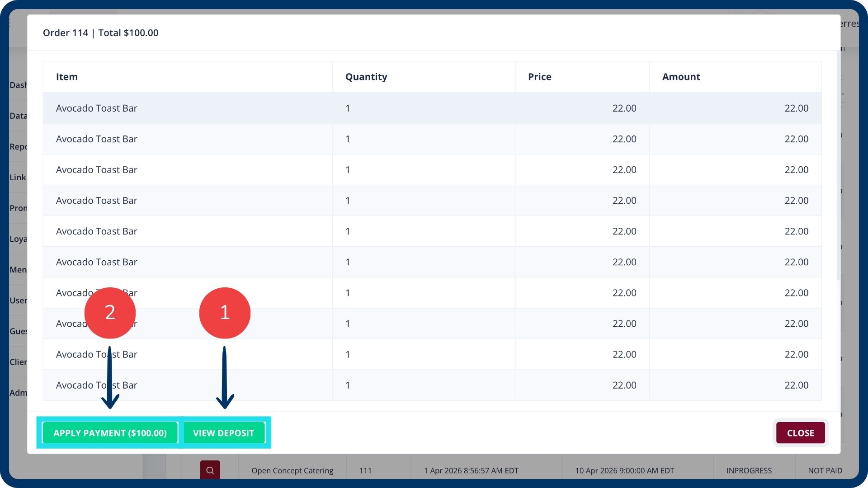
Task: Click the Open Concept Catering order cell
Action: click(x=292, y=470)
